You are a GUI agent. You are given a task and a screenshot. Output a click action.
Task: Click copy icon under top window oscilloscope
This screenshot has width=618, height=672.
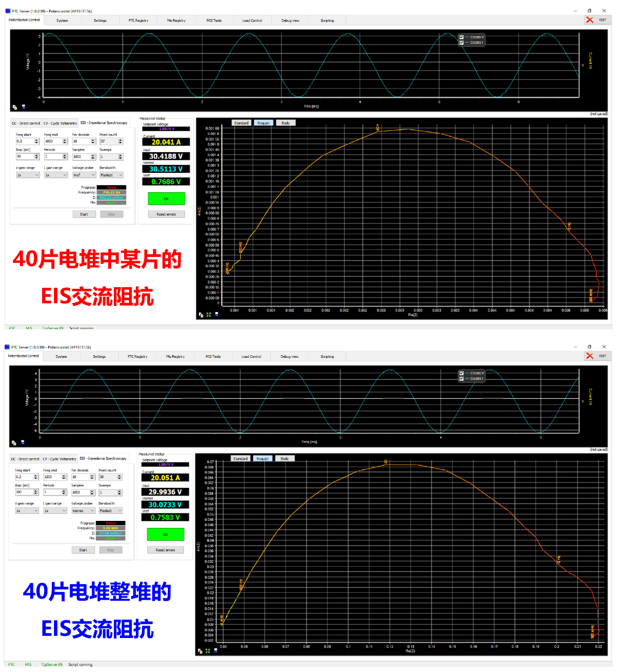pos(15,107)
